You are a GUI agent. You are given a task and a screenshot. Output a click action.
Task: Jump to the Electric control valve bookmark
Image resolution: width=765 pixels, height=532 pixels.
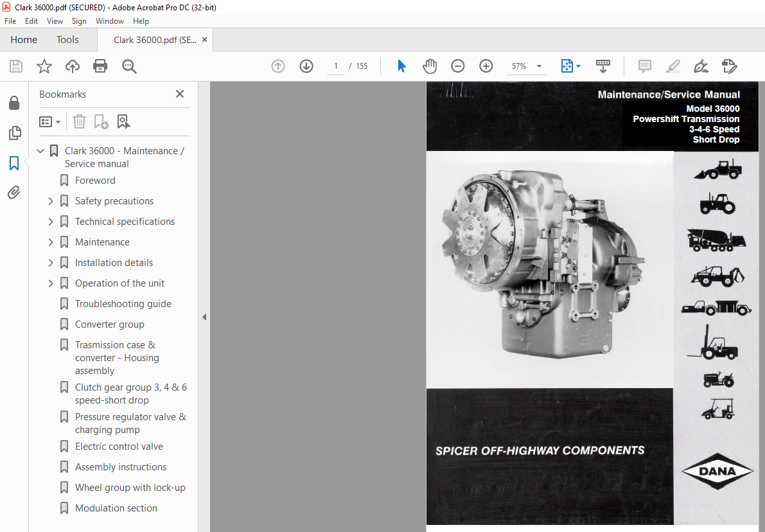pyautogui.click(x=119, y=447)
